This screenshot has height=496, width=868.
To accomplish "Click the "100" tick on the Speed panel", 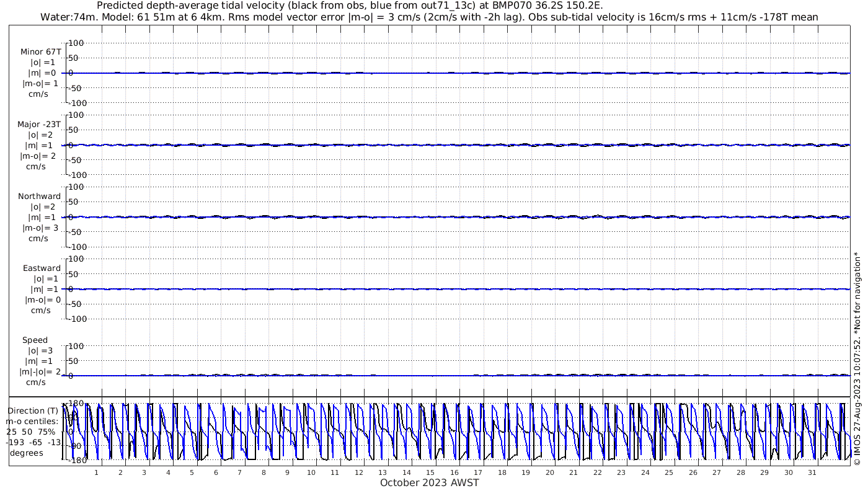I will [x=76, y=346].
